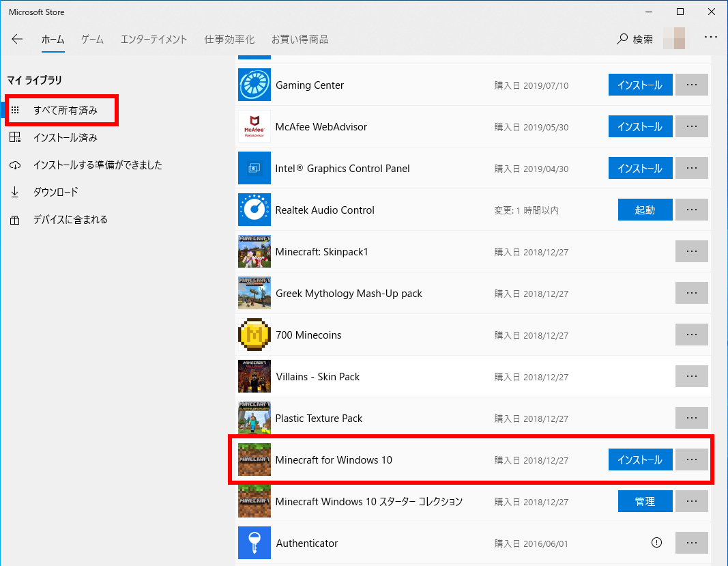This screenshot has height=566, width=728.
Task: Click the grid icon beside すべて所有済み
Action: coord(15,110)
